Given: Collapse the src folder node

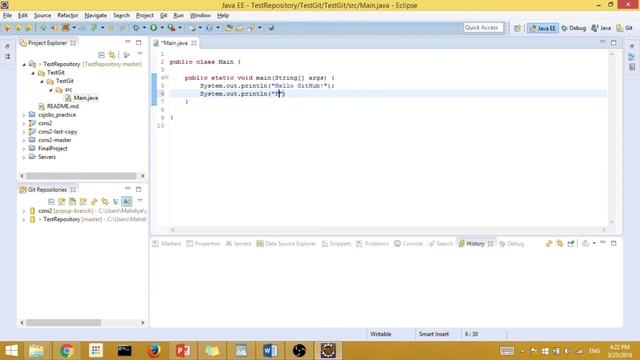Looking at the screenshot, I should click(x=51, y=90).
